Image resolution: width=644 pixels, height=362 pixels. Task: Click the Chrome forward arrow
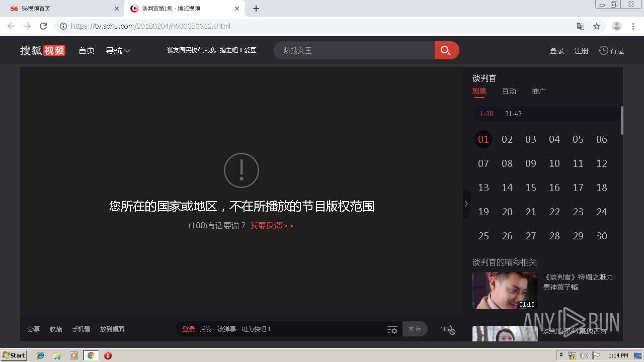(27, 26)
